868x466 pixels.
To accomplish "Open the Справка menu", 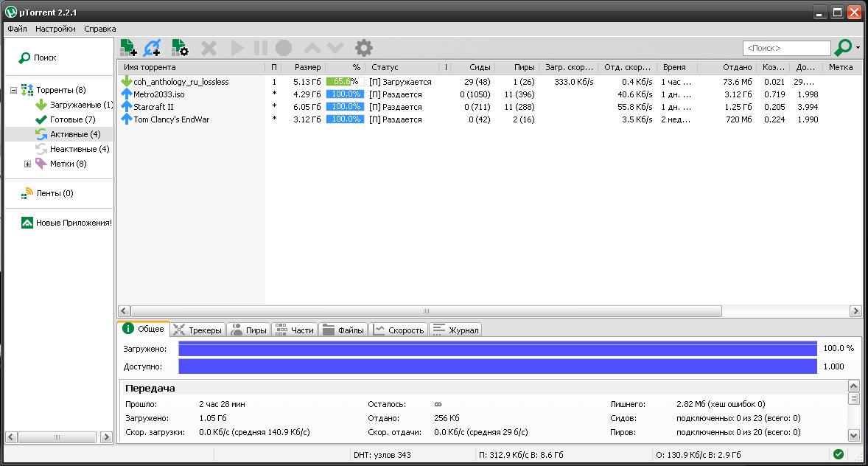I will pos(100,29).
